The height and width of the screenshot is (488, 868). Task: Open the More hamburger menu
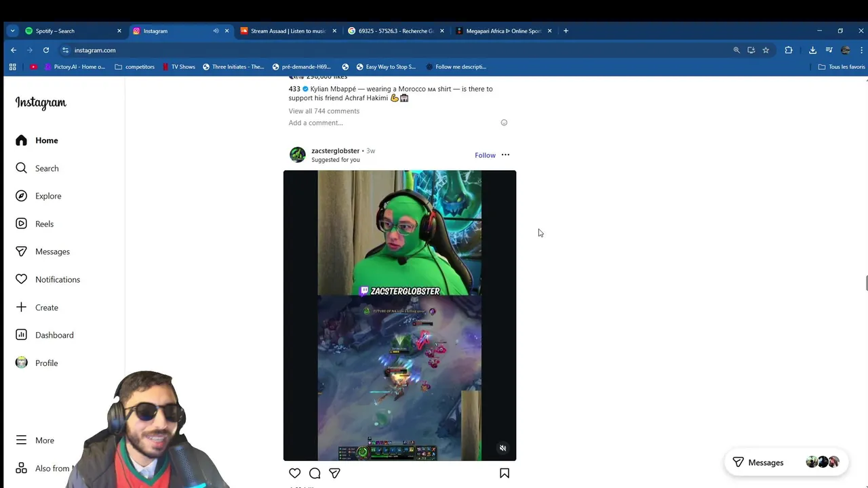click(x=35, y=440)
